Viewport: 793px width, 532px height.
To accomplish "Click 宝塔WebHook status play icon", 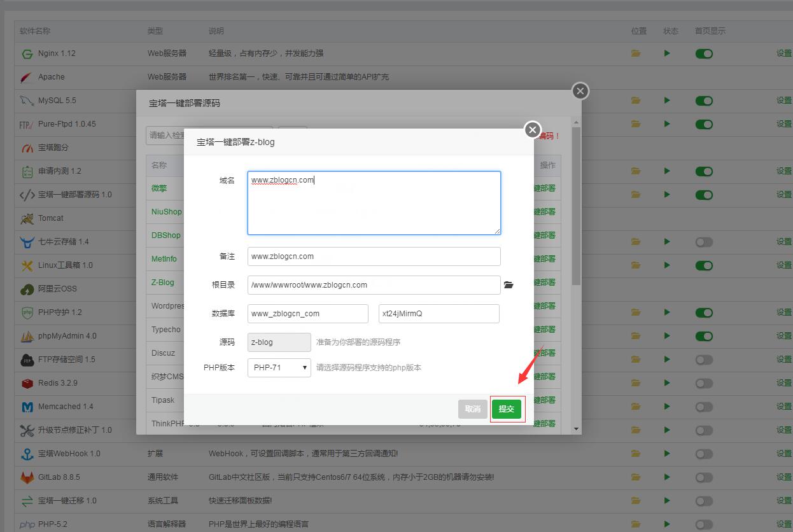I will (x=667, y=454).
